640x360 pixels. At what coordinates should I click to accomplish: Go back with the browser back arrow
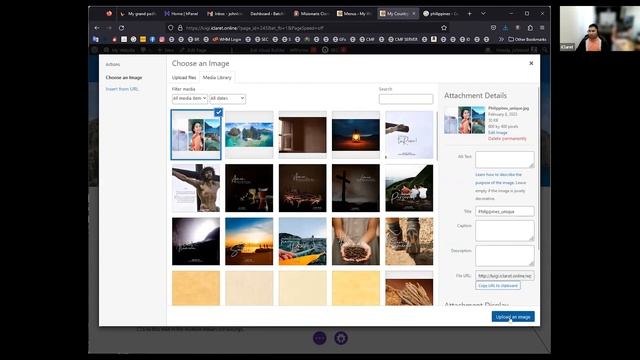click(97, 28)
